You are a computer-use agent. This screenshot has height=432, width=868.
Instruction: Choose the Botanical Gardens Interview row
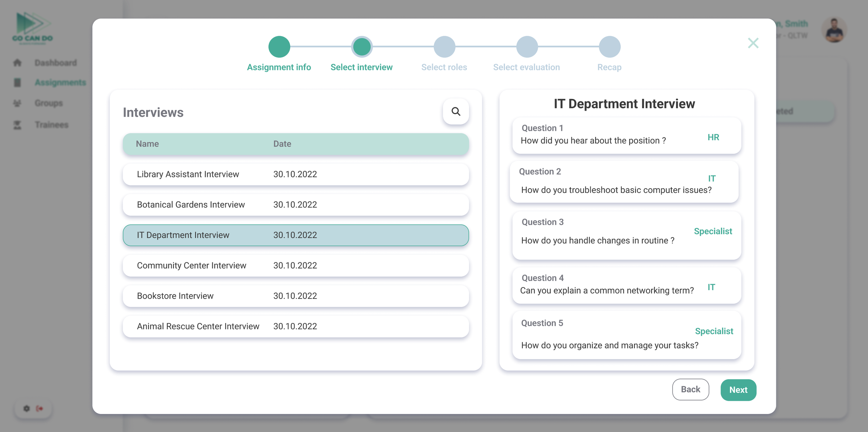click(295, 205)
